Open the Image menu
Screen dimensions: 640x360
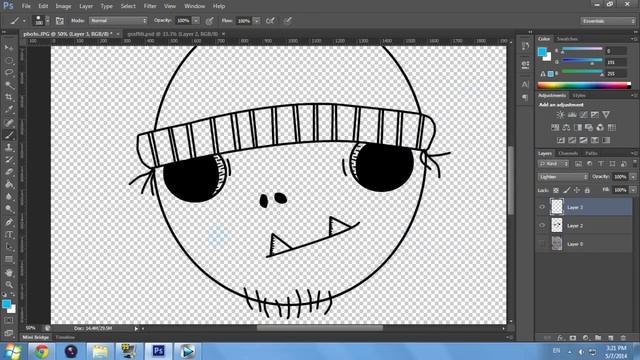pos(63,6)
